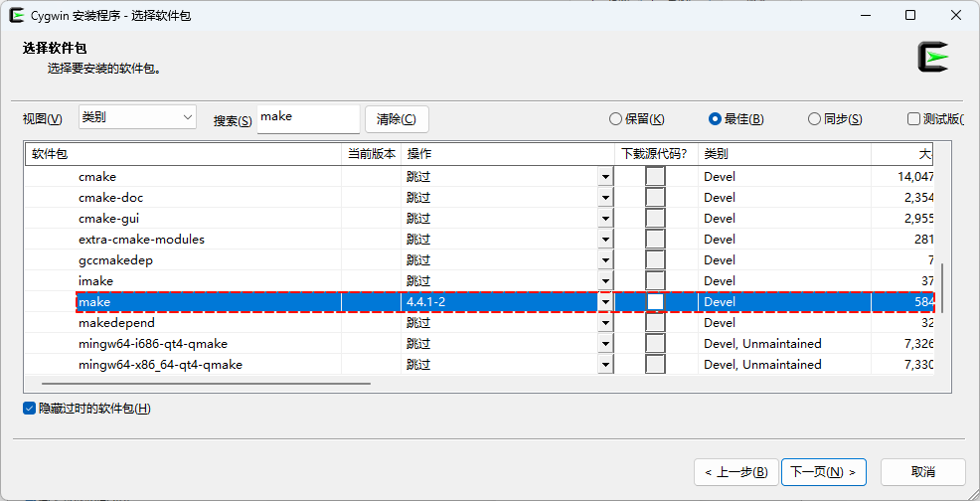Proceed with 下一页(N) button
Viewport: 980px width, 501px height.
[824, 471]
